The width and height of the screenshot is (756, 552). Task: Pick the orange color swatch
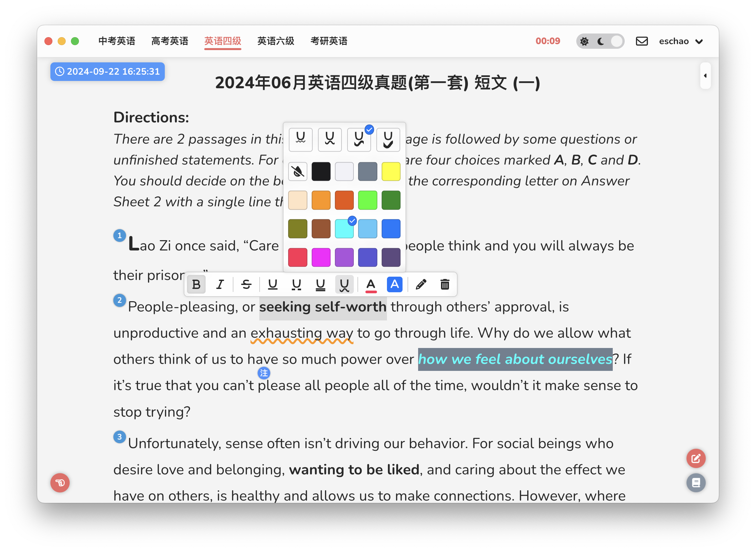(321, 200)
